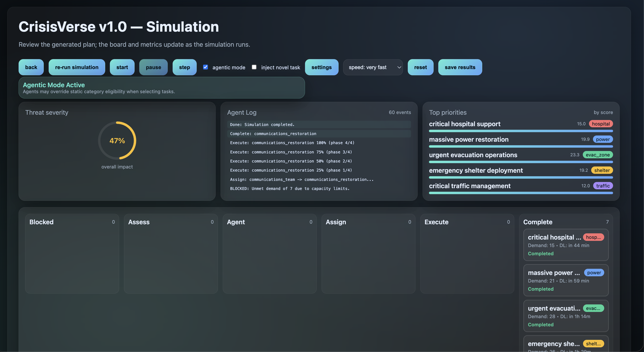Reset the simulation
The image size is (644, 352).
tap(420, 67)
